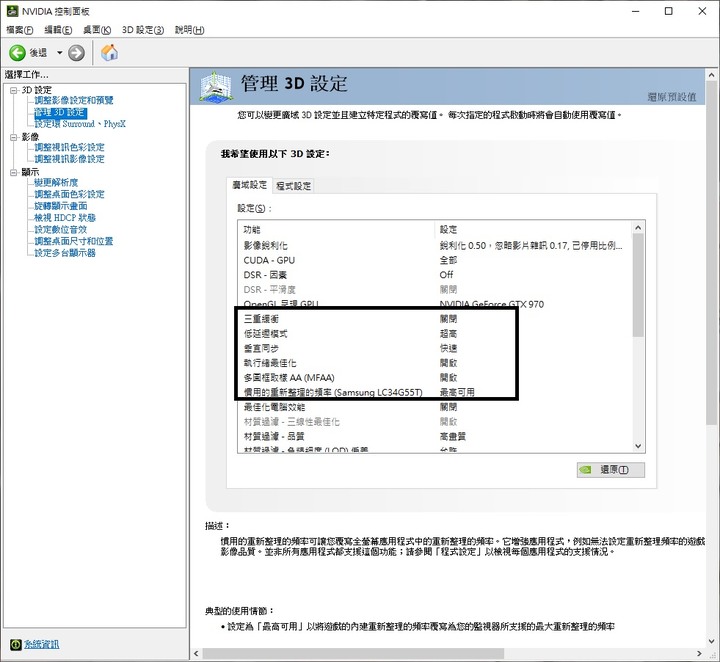Open the back history dropdown arrow
720x662 pixels.
tap(59, 53)
